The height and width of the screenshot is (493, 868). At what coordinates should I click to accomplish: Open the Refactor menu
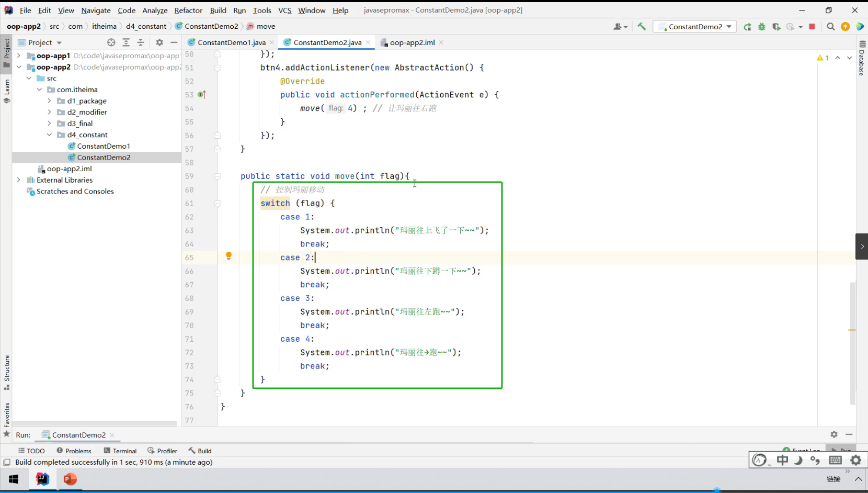pyautogui.click(x=188, y=10)
